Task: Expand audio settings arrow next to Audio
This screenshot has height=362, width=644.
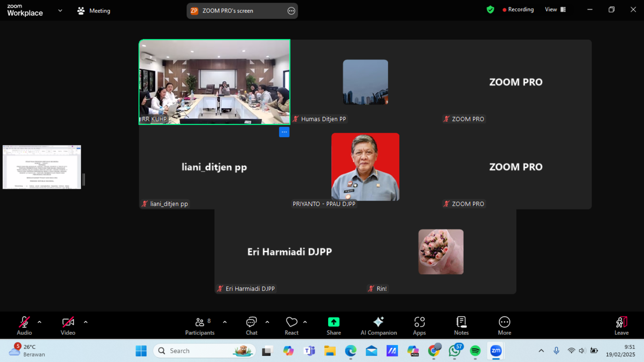Action: 40,322
